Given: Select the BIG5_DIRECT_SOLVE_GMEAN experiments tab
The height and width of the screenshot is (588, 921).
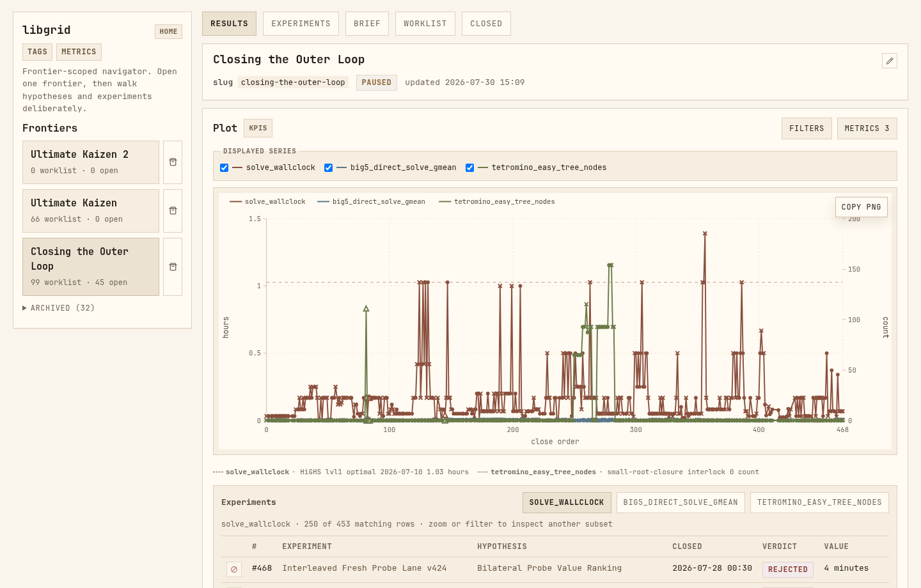Looking at the screenshot, I should (681, 502).
